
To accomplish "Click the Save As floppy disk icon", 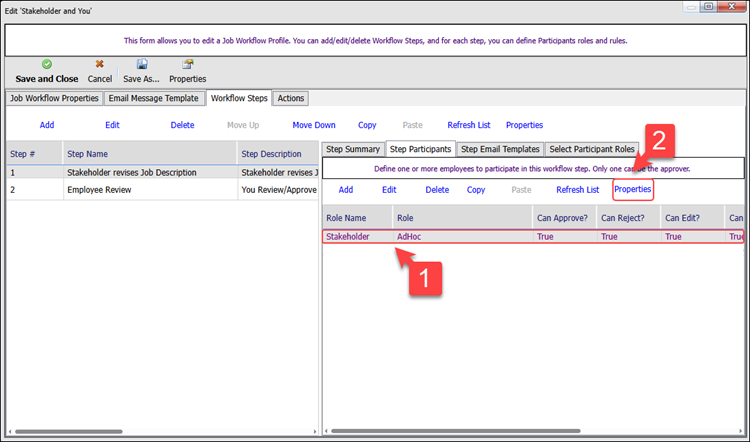I will pos(141,64).
